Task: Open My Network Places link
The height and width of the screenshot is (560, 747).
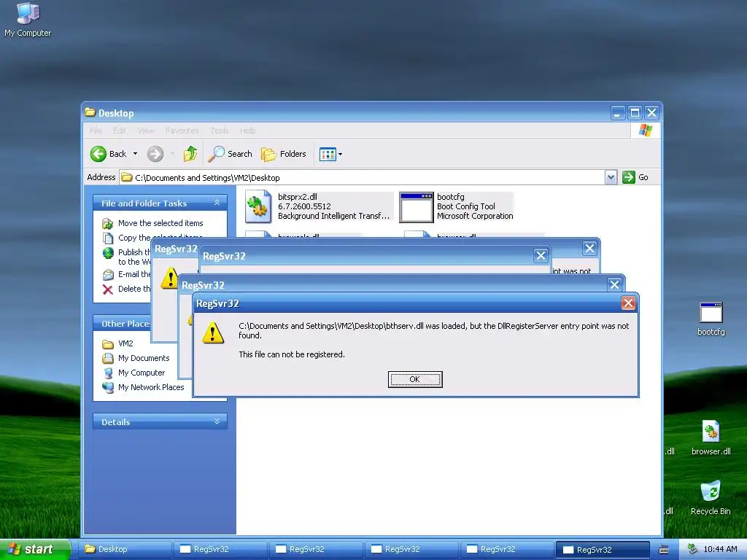Action: coord(151,387)
